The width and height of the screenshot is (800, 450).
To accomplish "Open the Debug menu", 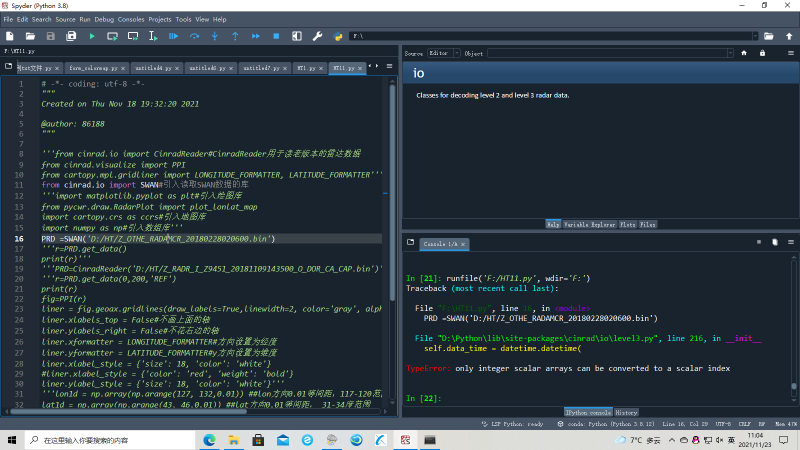I will coord(104,19).
